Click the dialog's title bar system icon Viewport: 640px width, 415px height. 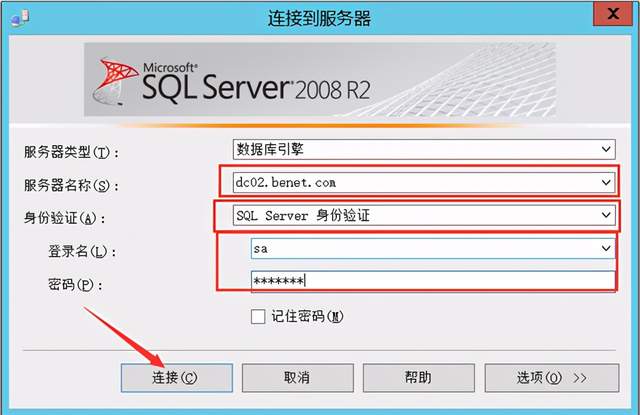coord(20,18)
